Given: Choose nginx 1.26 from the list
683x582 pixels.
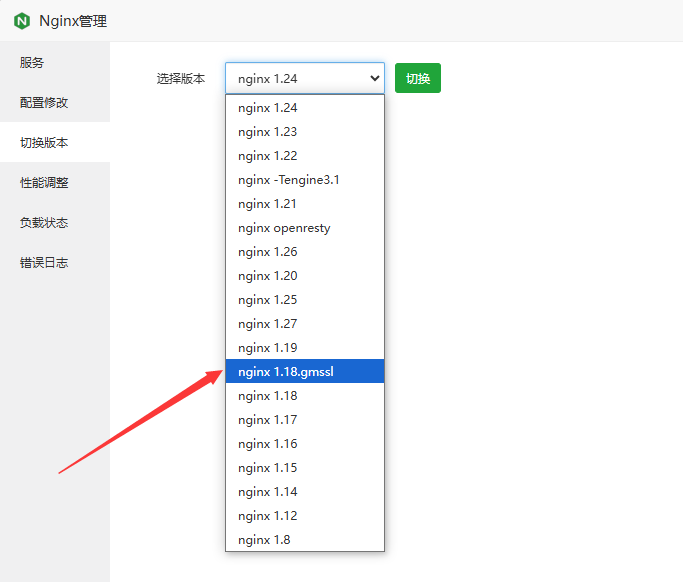Looking at the screenshot, I should tap(305, 252).
